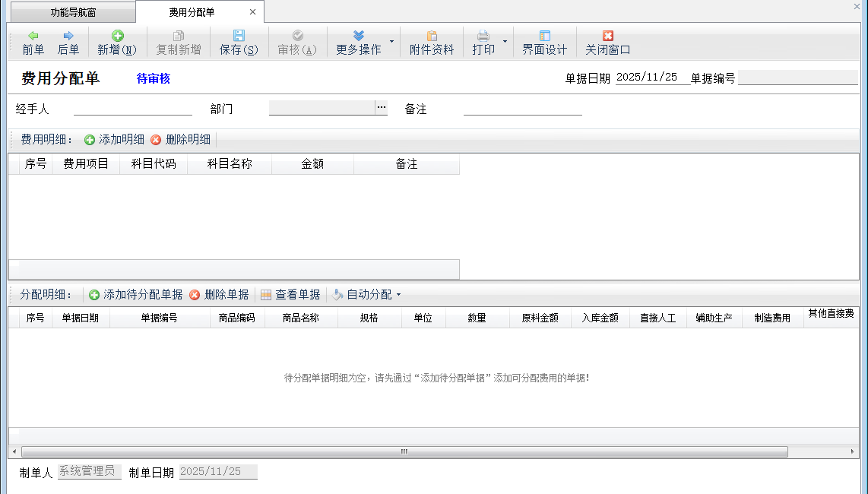The image size is (868, 494).
Task: Click the 打印 printer icon
Action: (483, 36)
